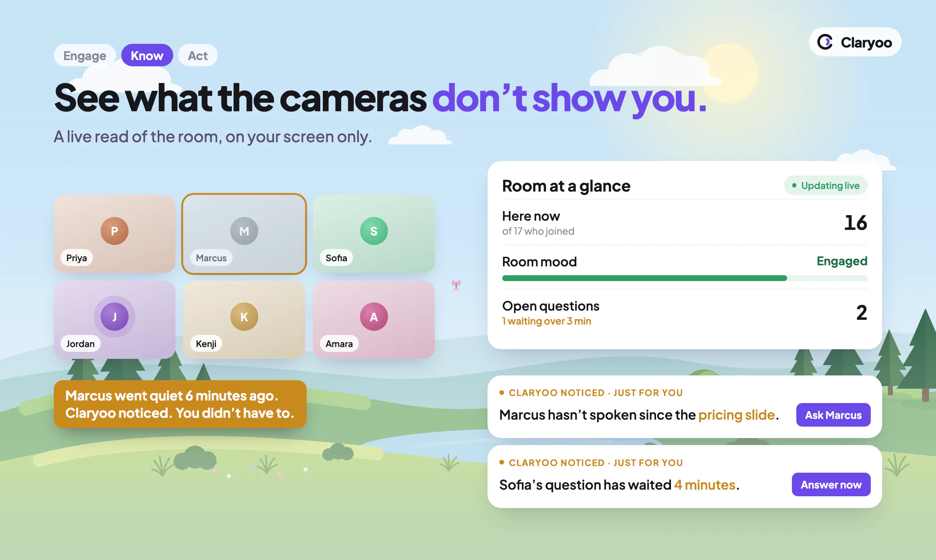Select Kenji's gold K avatar

[244, 316]
